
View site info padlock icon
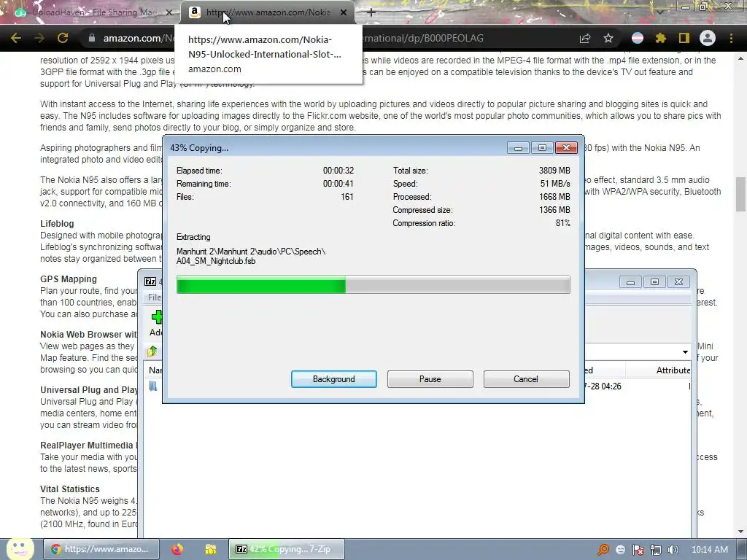coord(91,38)
